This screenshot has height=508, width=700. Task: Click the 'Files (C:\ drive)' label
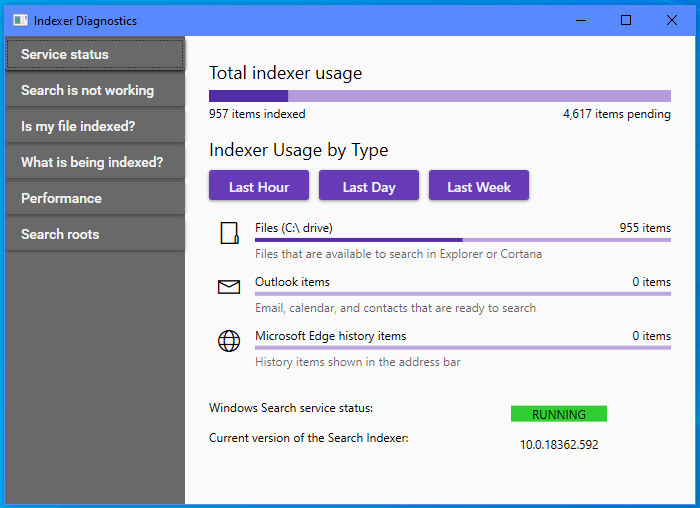pyautogui.click(x=294, y=228)
